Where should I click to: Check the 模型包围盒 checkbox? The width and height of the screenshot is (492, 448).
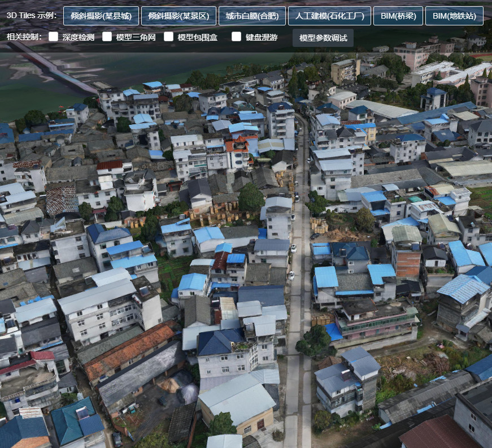168,37
